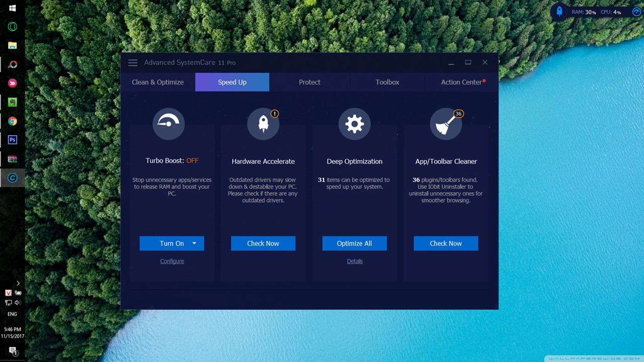Viewport: 644px width, 362px height.
Task: Click the Turbo Boost speedometer icon
Action: [x=169, y=124]
